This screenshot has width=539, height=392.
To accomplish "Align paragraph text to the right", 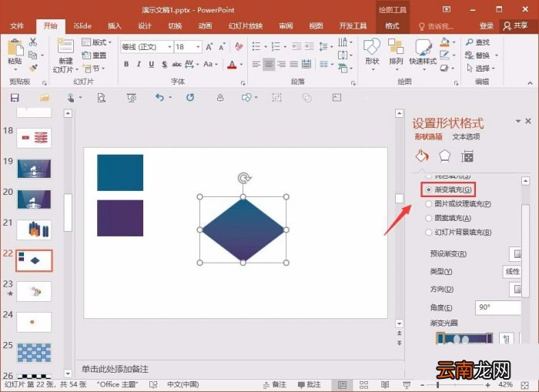I will point(281,64).
